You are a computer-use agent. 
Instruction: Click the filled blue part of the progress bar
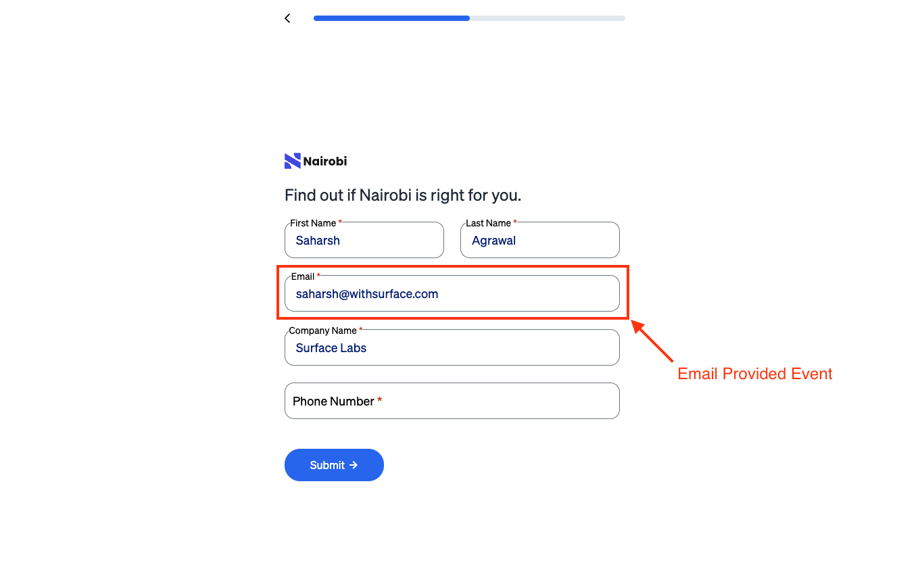(391, 18)
